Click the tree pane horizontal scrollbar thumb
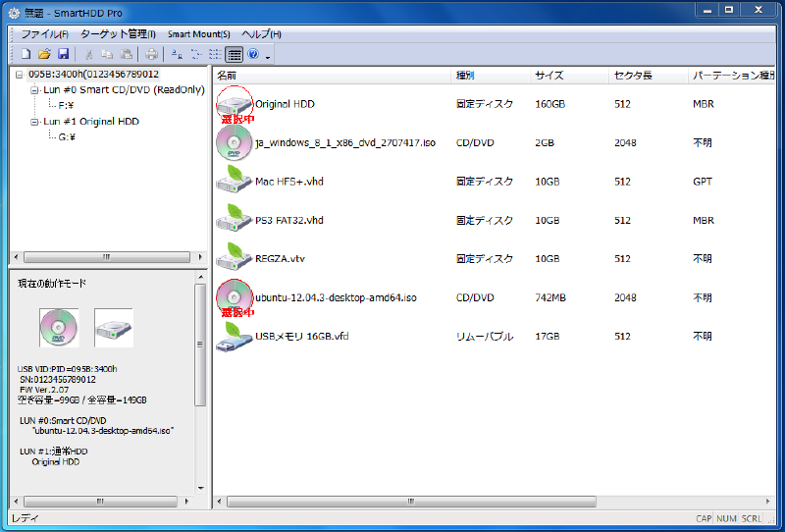Screen dimensions: 785x532 (x=107, y=257)
